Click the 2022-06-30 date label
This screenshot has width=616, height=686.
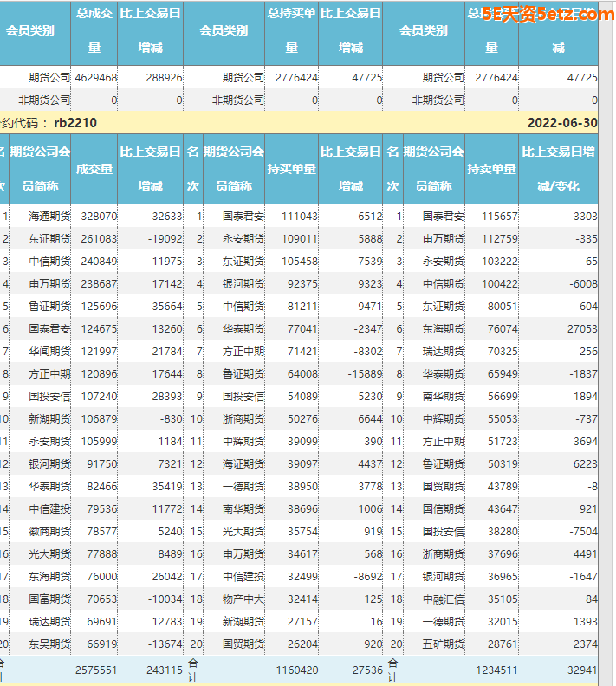561,123
